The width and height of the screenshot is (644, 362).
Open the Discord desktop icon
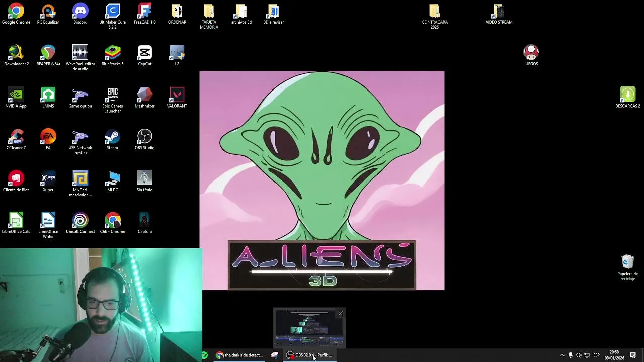[x=80, y=14]
